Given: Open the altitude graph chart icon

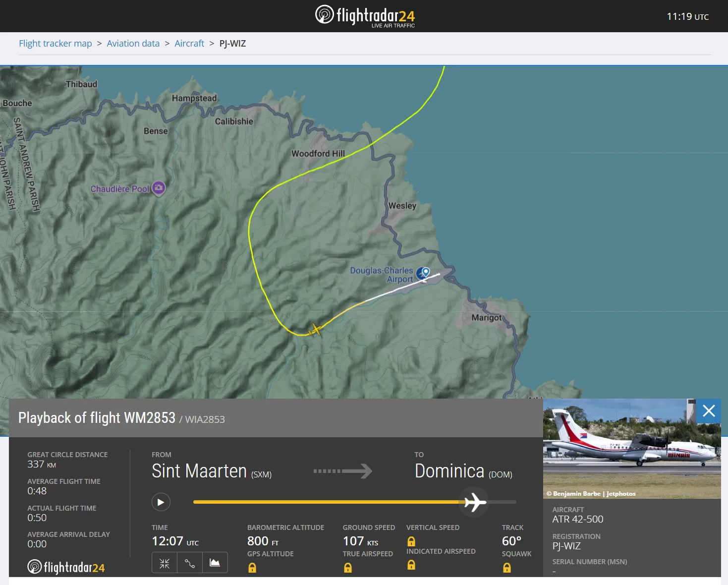Looking at the screenshot, I should click(215, 563).
